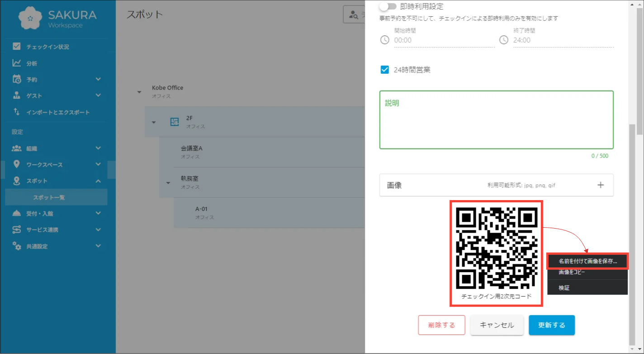Click the check-in QR code image
The width and height of the screenshot is (644, 354).
pyautogui.click(x=496, y=248)
